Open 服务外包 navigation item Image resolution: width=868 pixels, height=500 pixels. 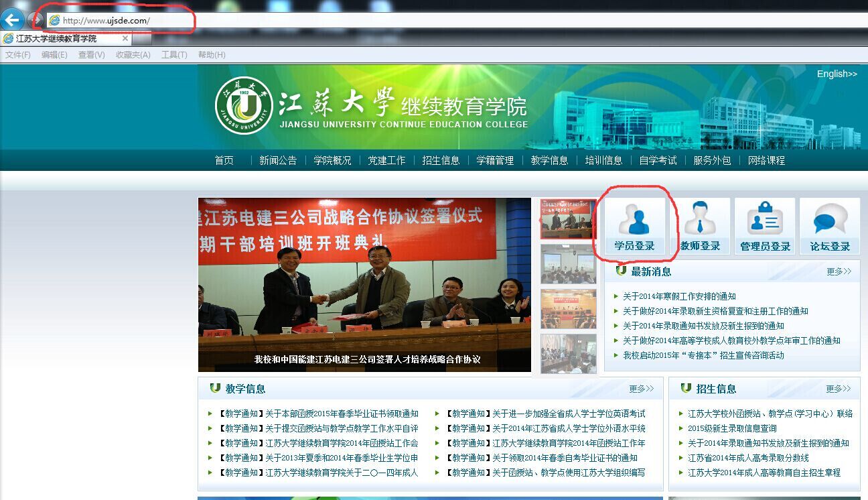pyautogui.click(x=712, y=160)
